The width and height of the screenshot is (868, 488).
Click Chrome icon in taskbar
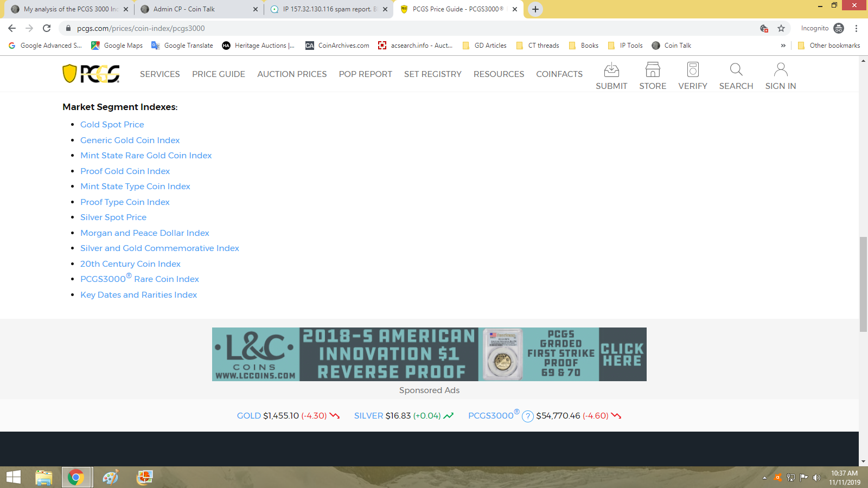[x=76, y=477]
